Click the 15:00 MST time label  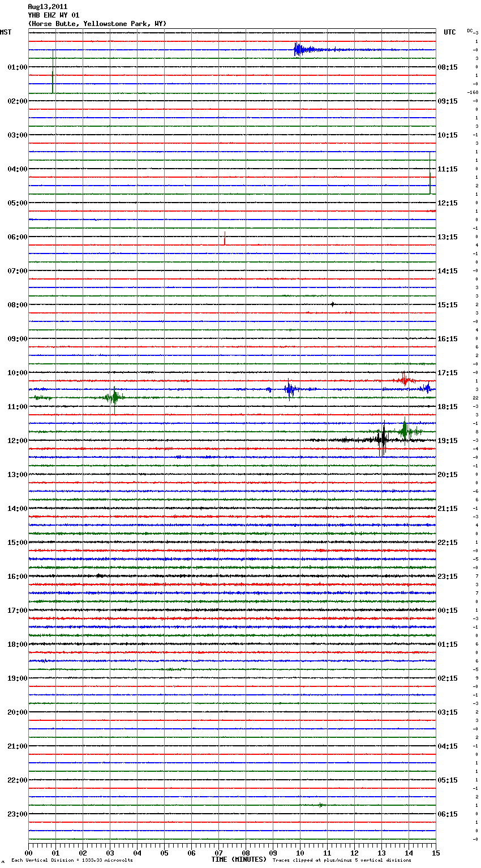(18, 542)
